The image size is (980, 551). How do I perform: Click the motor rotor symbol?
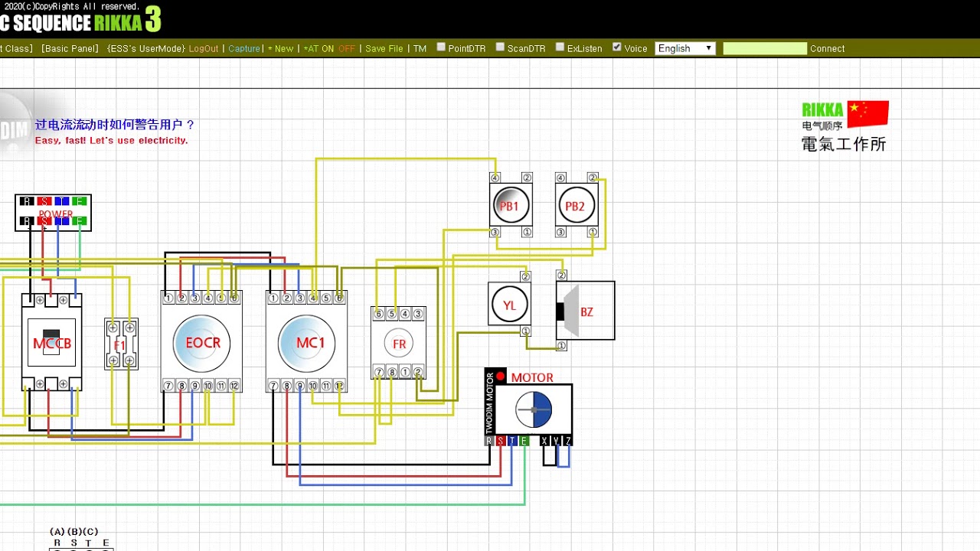(533, 410)
